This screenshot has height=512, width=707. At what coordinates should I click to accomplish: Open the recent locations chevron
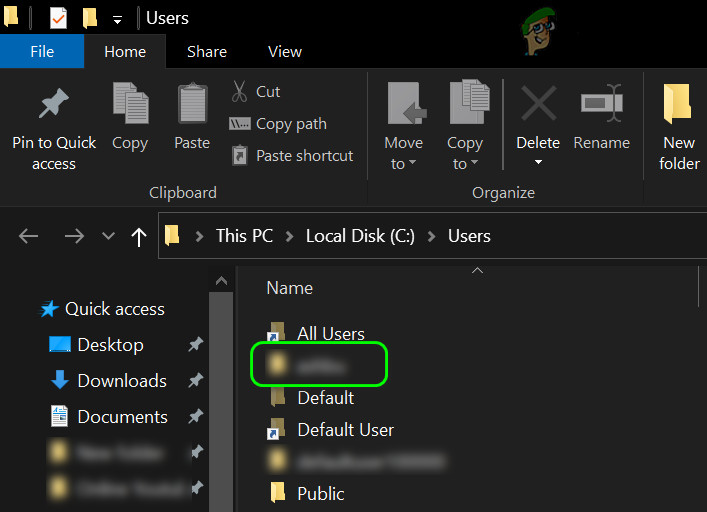[108, 236]
